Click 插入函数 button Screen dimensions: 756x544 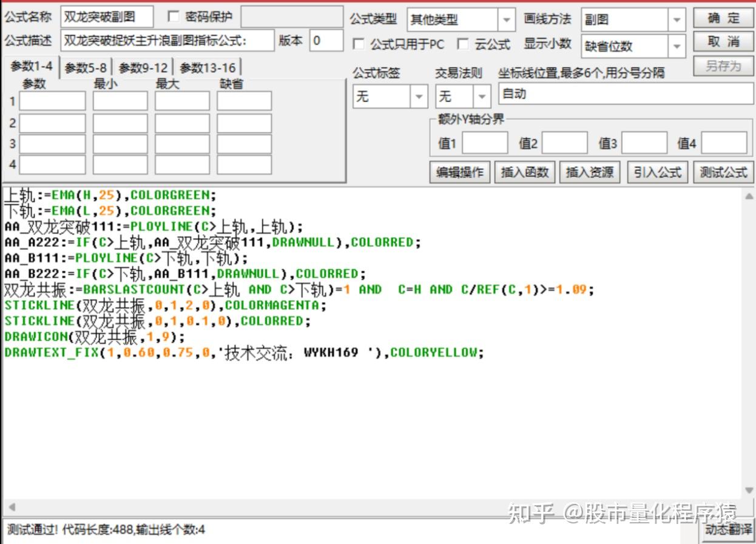(525, 172)
